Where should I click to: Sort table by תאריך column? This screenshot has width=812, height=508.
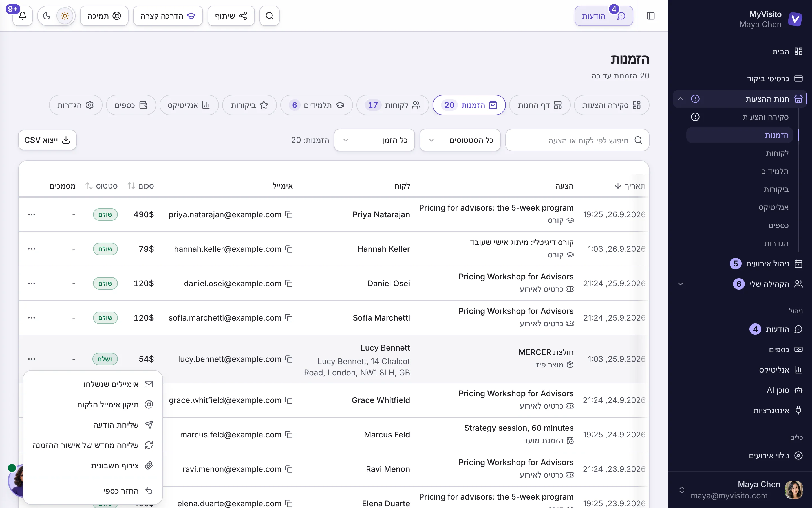click(x=630, y=186)
